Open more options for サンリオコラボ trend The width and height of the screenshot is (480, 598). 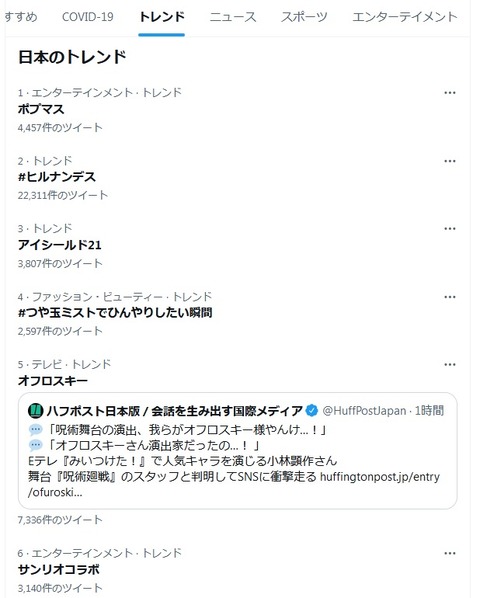point(449,553)
